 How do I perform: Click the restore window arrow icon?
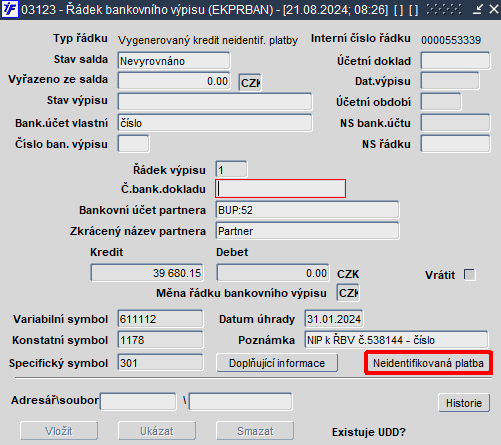click(478, 9)
